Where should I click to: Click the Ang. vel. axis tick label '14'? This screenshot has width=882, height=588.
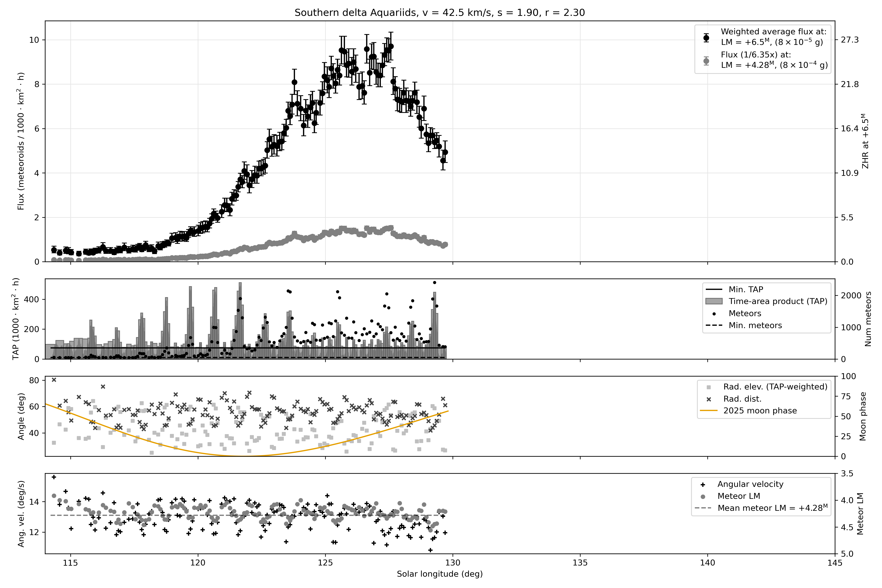(34, 502)
